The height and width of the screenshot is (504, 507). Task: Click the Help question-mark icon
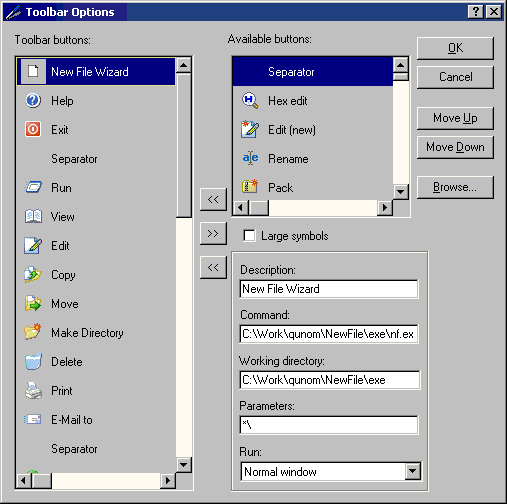coord(33,100)
